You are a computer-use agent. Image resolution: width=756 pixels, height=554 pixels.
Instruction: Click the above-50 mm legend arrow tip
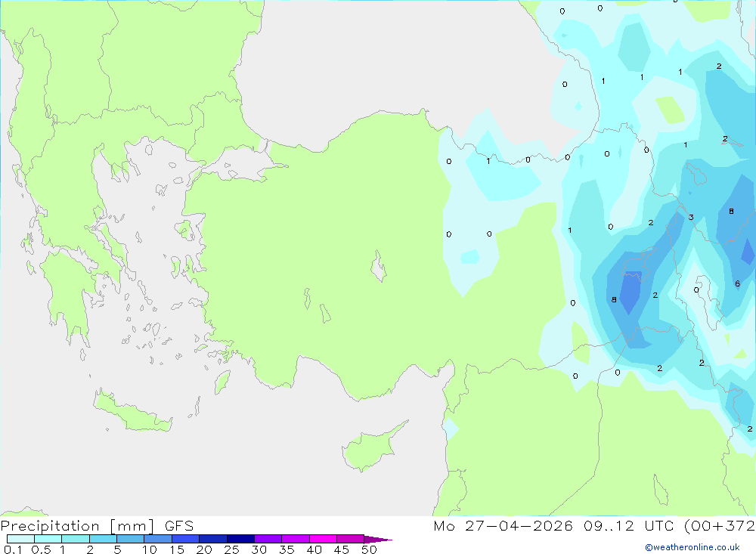click(x=378, y=539)
